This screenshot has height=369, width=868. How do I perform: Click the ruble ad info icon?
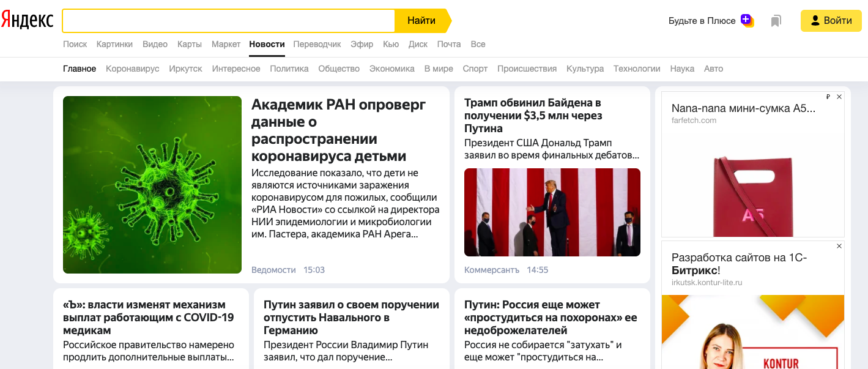(828, 97)
